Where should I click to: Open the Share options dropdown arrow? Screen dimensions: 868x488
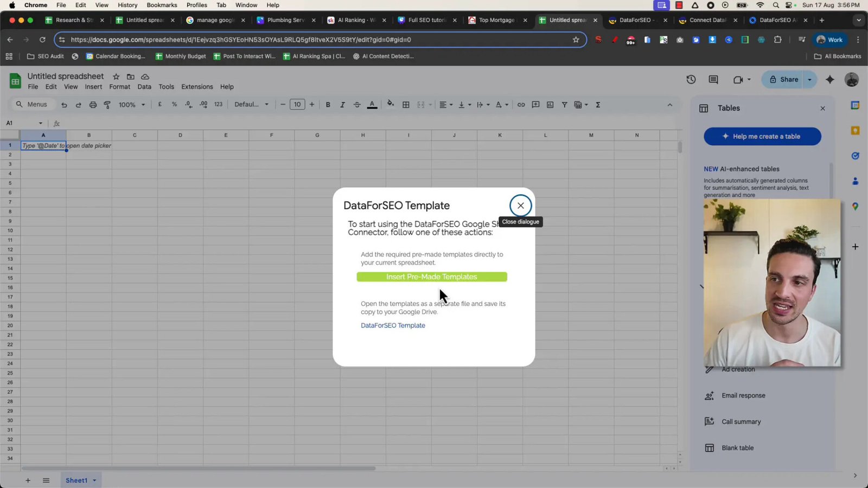pos(809,80)
